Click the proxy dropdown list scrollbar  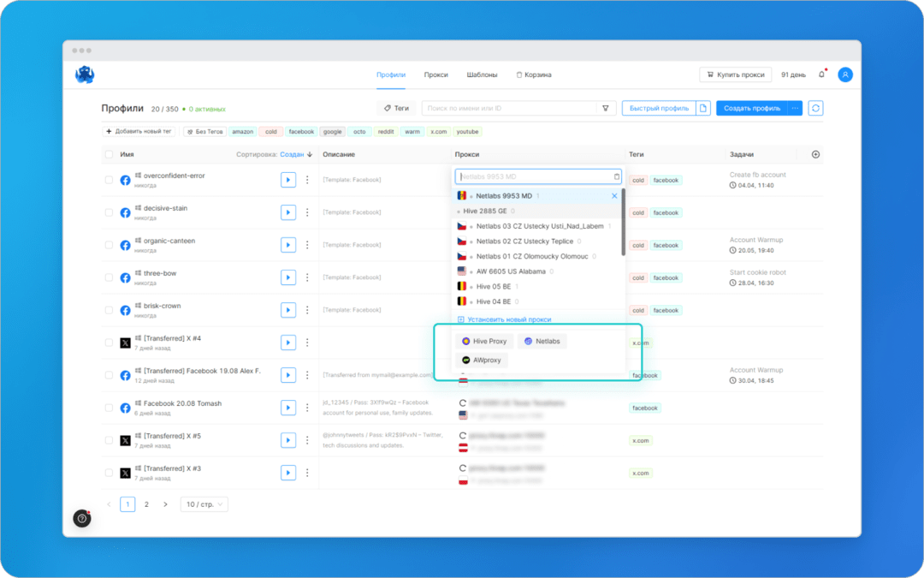coord(624,223)
